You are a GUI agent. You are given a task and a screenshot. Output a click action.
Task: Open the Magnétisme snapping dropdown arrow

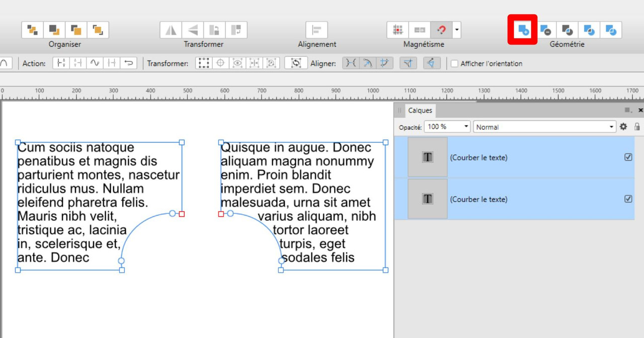(457, 30)
